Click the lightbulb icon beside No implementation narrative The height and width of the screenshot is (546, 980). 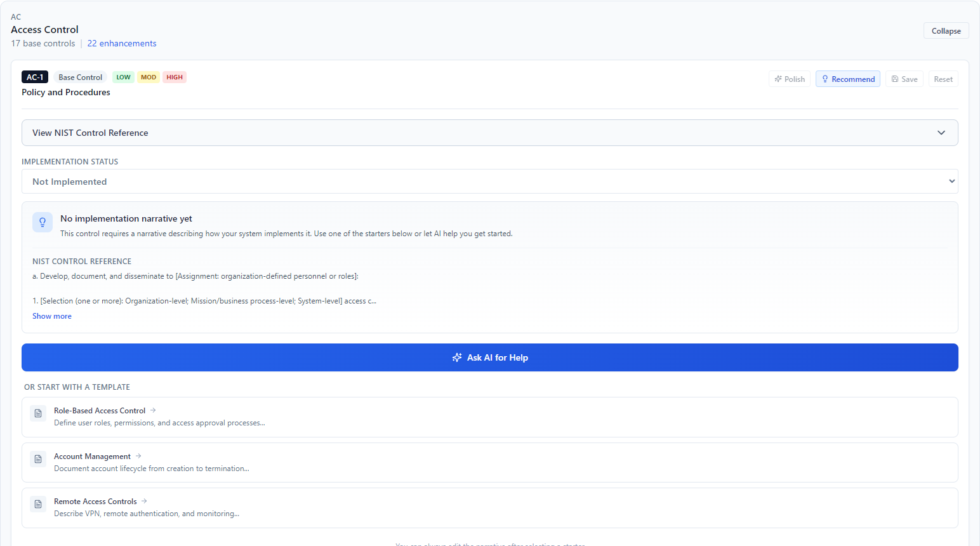click(43, 222)
